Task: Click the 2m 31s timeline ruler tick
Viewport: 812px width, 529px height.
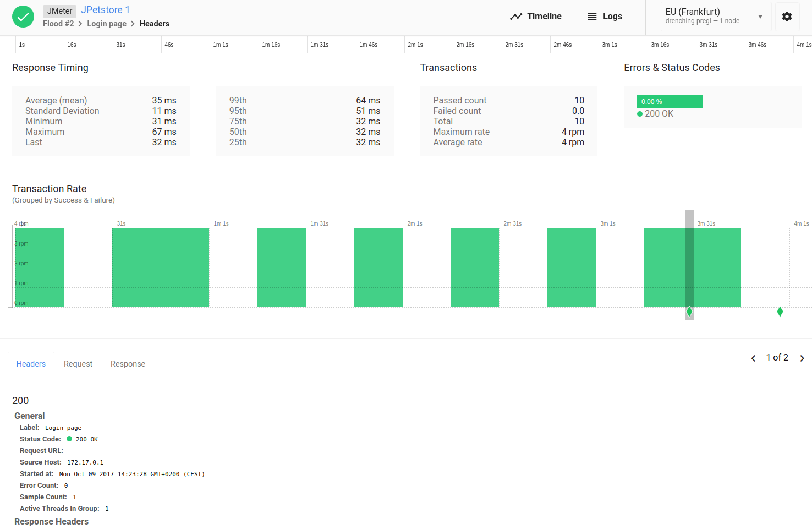Action: [514, 45]
